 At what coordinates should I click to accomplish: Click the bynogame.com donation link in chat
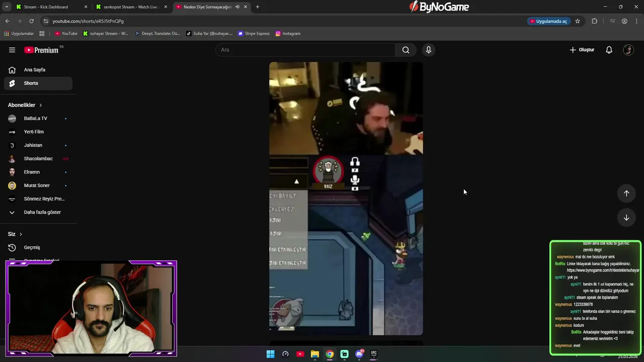pos(603,270)
